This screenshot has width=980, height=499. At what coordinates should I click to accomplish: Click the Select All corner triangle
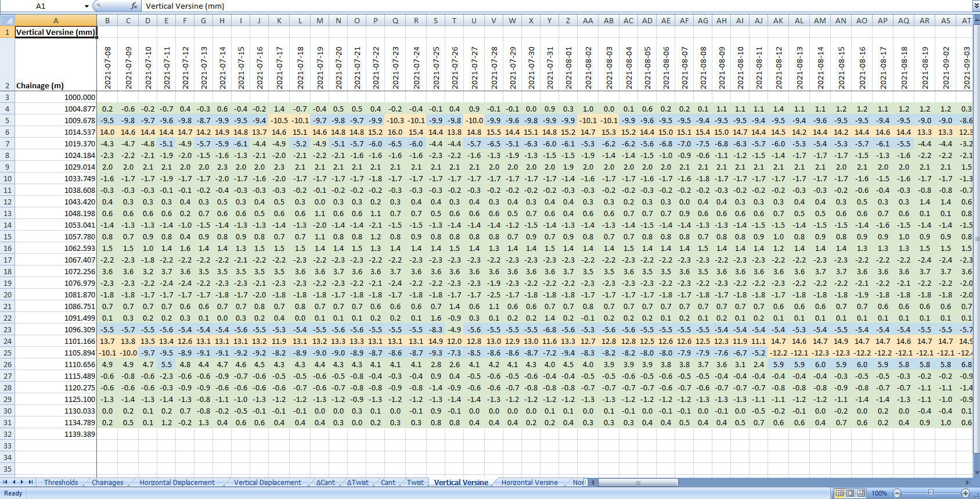pos(7,20)
